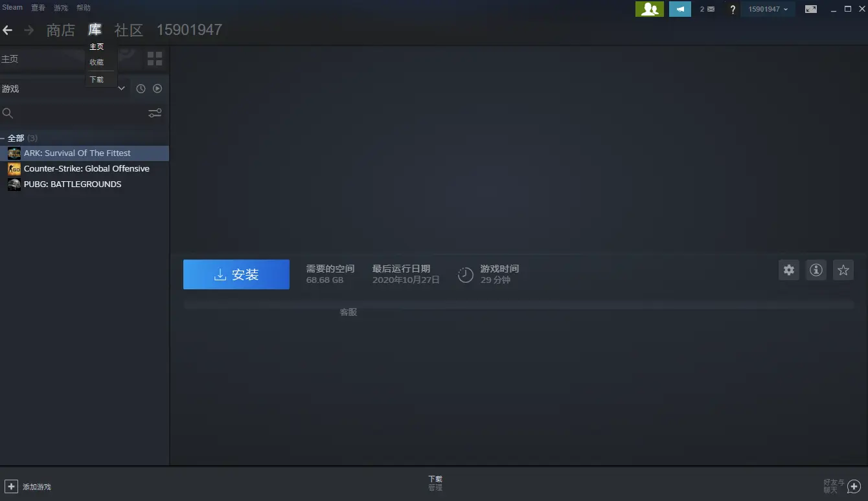
Task: Open the 帮助 menu
Action: (84, 8)
